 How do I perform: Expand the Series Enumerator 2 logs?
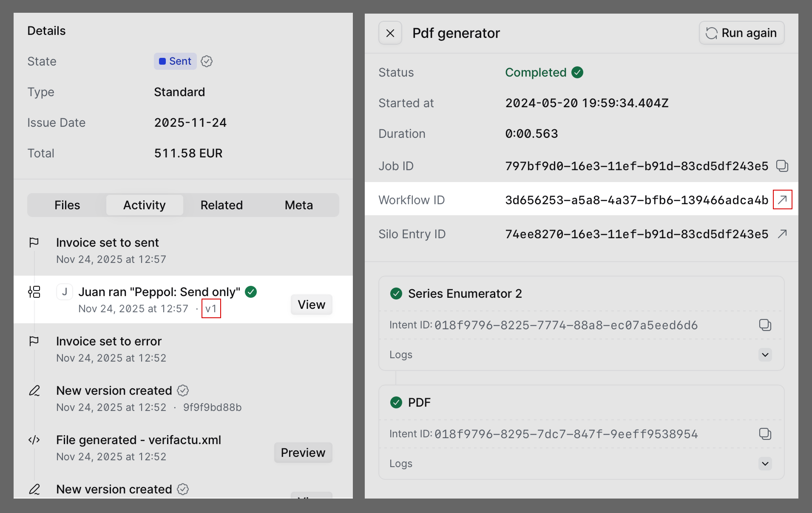pos(764,354)
